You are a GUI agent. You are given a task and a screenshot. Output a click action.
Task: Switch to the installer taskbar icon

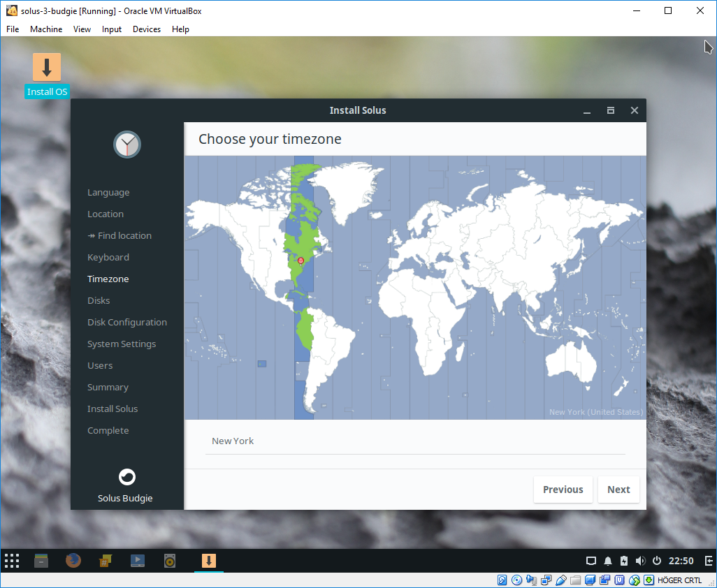pyautogui.click(x=209, y=561)
